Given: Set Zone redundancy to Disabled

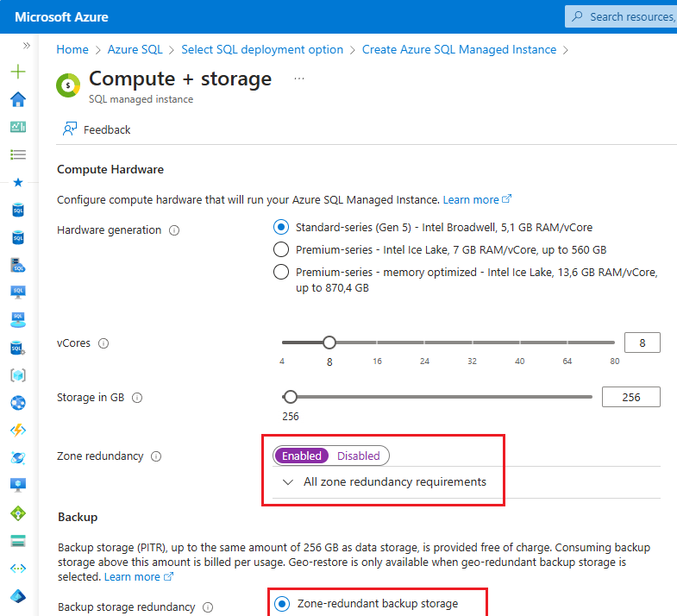Looking at the screenshot, I should 358,456.
